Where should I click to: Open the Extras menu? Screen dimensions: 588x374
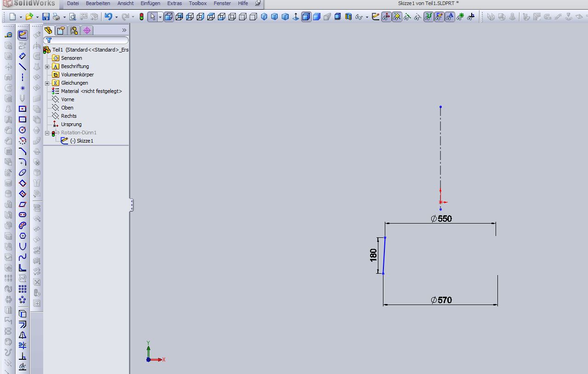pos(174,3)
